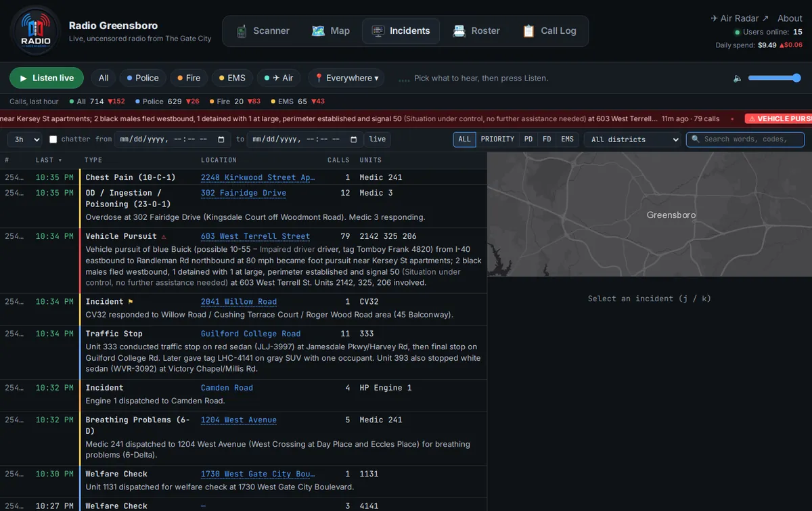Viewport: 812px width, 511px height.
Task: Select the FD incident filter
Action: coord(547,139)
